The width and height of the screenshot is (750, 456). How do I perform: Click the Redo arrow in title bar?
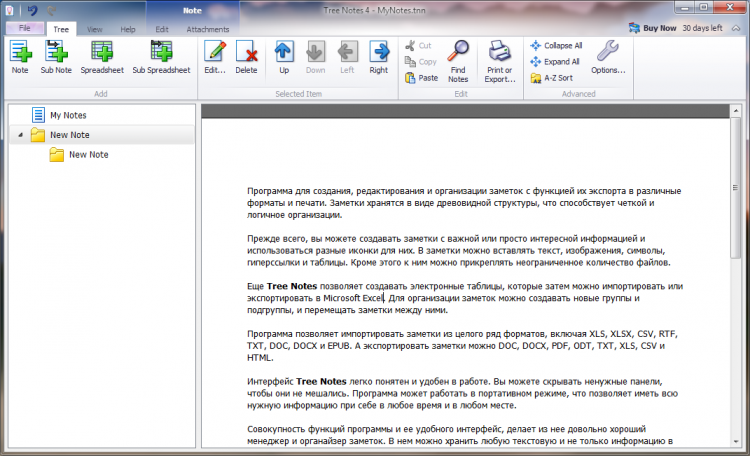point(51,10)
